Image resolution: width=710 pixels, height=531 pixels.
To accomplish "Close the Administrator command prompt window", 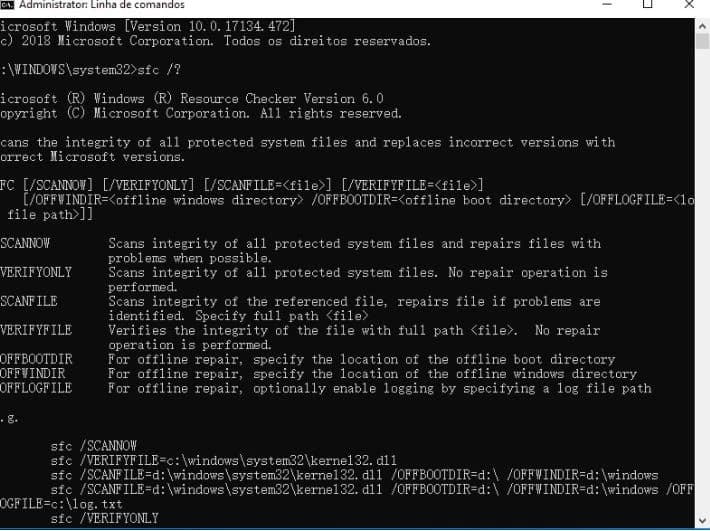I will tap(689, 5).
